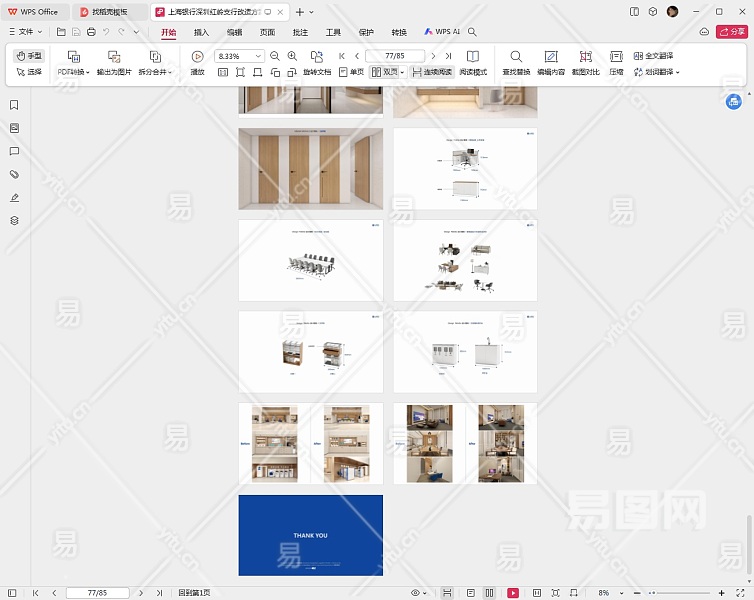Click the PDF转换 convert icon
The image size is (754, 600).
pyautogui.click(x=73, y=57)
